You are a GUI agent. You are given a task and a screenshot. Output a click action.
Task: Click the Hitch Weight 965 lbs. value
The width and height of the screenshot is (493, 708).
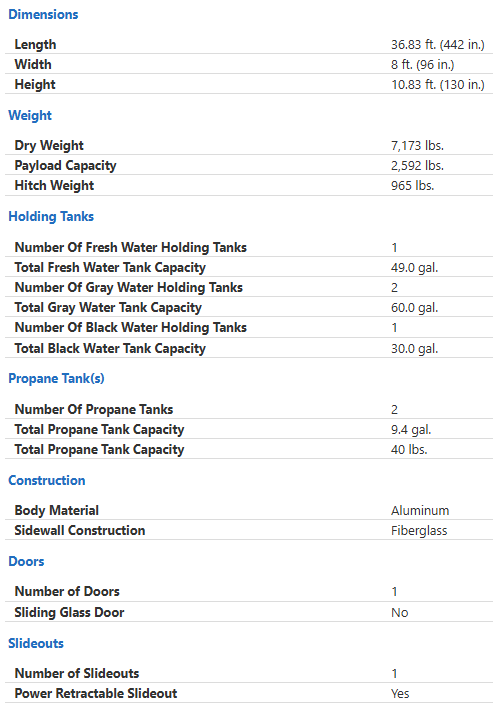tap(412, 186)
